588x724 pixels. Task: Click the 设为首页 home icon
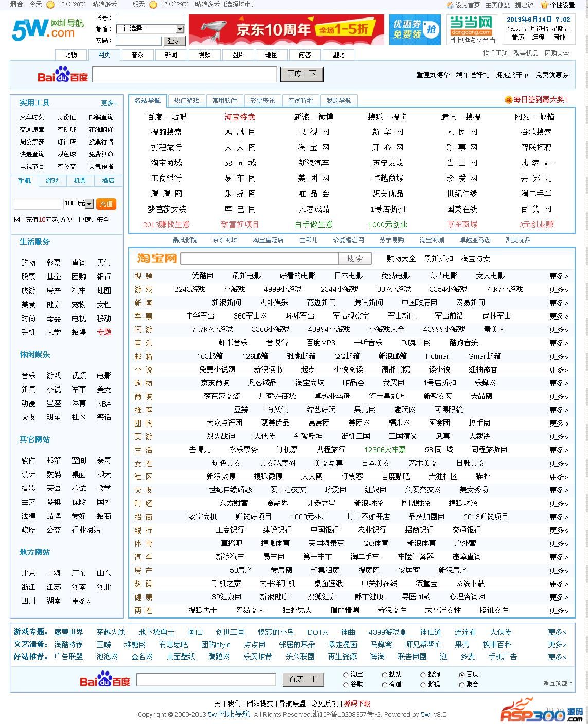pyautogui.click(x=450, y=5)
